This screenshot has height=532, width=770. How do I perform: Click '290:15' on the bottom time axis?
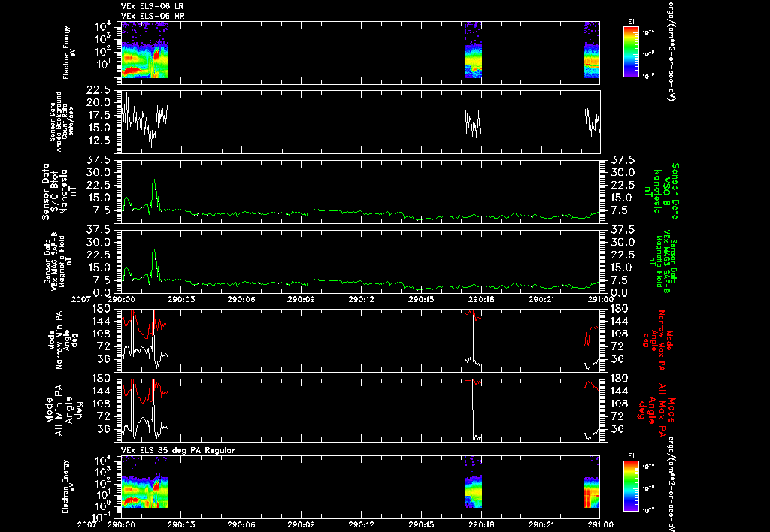click(x=421, y=524)
